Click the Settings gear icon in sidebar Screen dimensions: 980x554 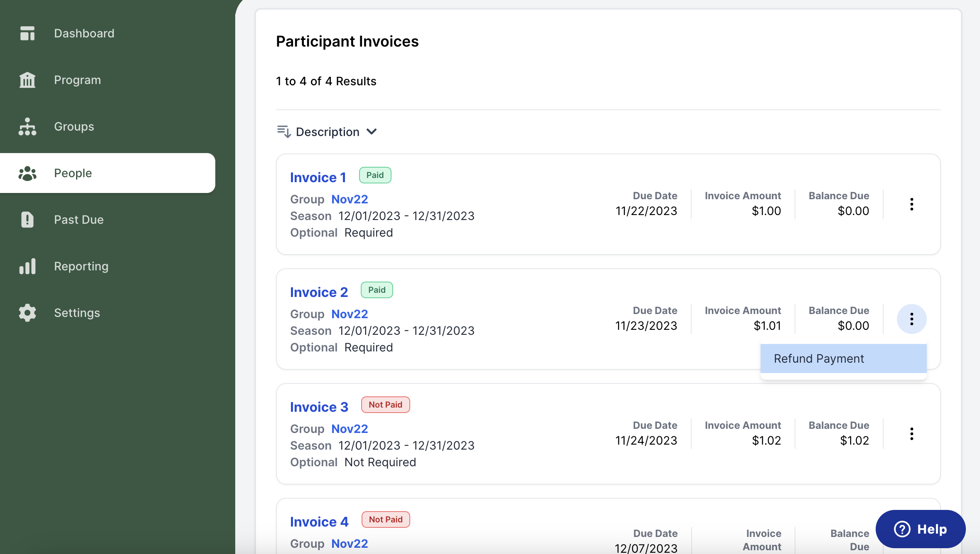pyautogui.click(x=27, y=312)
